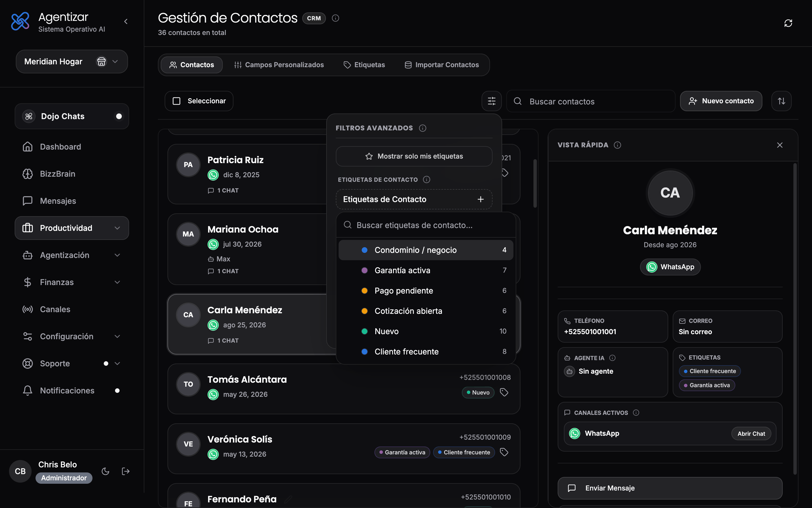Viewport: 812px width, 508px height.
Task: Click the Nuevo contacto button
Action: point(721,101)
